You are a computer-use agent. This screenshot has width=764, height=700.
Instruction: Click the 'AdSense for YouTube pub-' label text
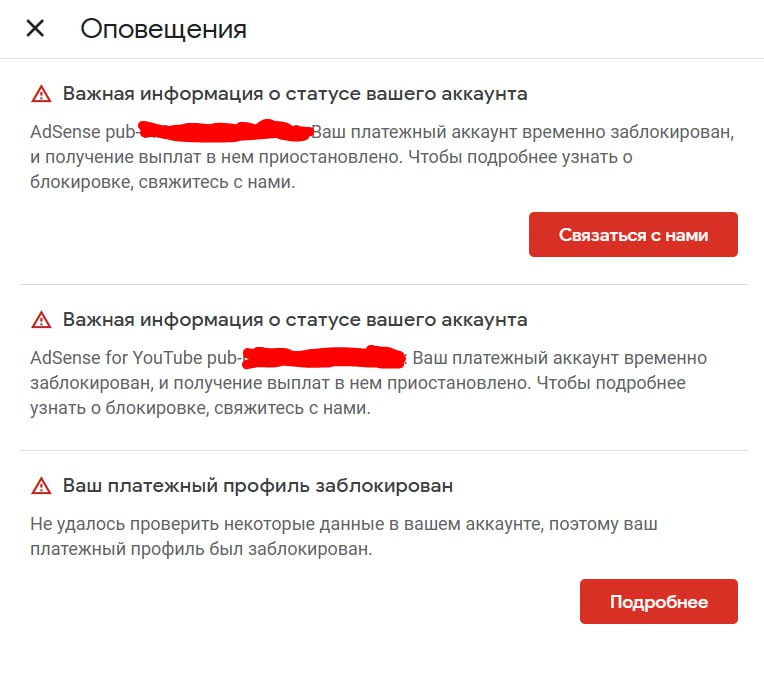point(136,358)
